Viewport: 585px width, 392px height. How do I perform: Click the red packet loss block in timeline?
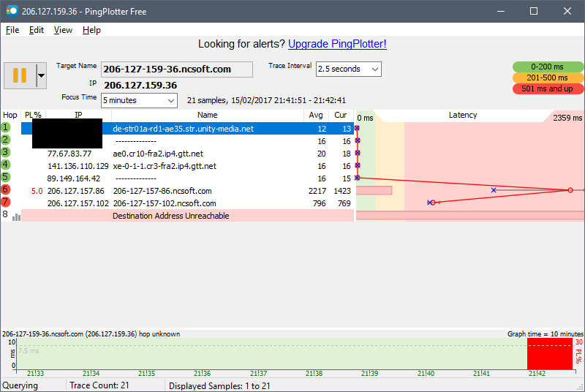click(550, 353)
